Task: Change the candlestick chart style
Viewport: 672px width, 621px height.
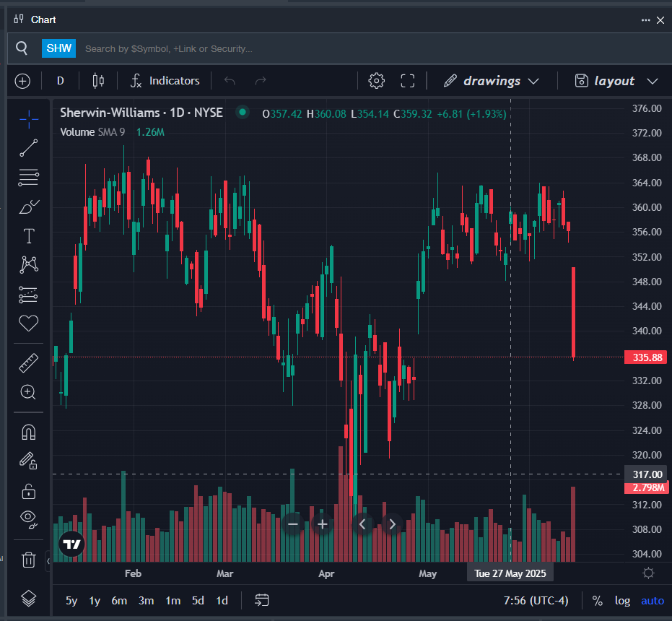Action: (x=98, y=81)
